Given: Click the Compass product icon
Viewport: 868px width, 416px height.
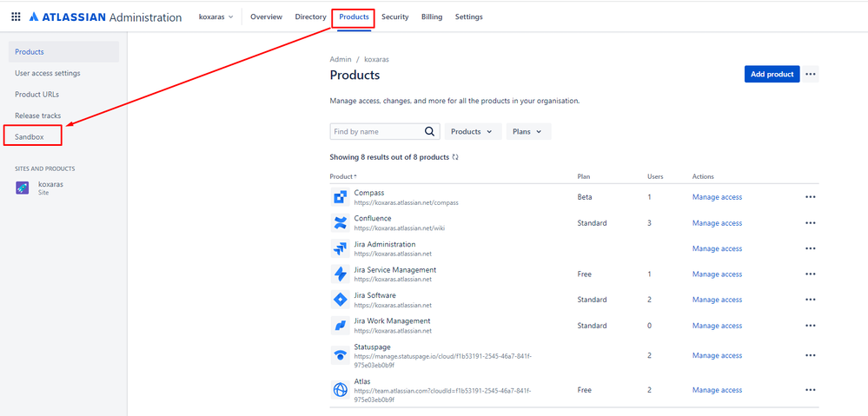Looking at the screenshot, I should (x=340, y=197).
